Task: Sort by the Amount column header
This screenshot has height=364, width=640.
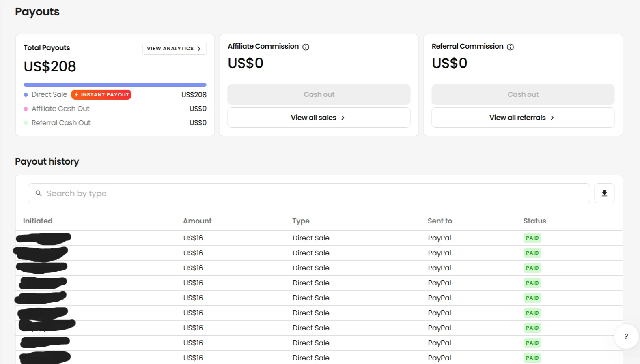Action: coord(197,221)
